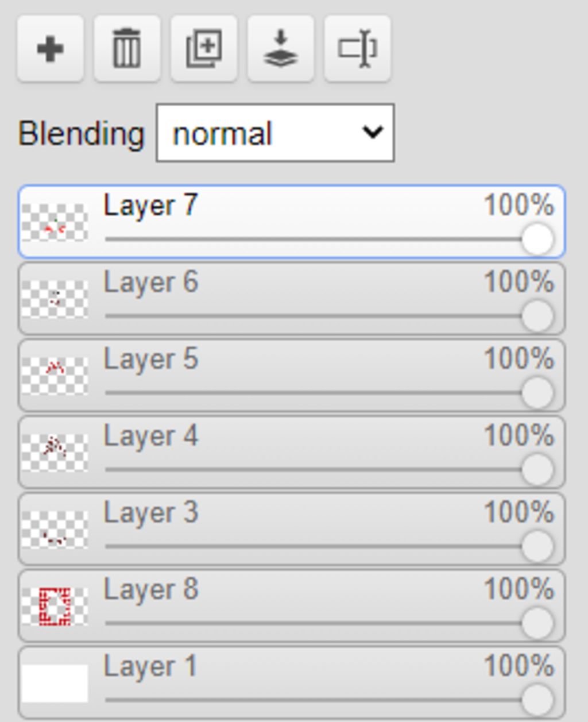The height and width of the screenshot is (722, 588).
Task: Open the Blending mode dropdown
Action: (x=275, y=133)
